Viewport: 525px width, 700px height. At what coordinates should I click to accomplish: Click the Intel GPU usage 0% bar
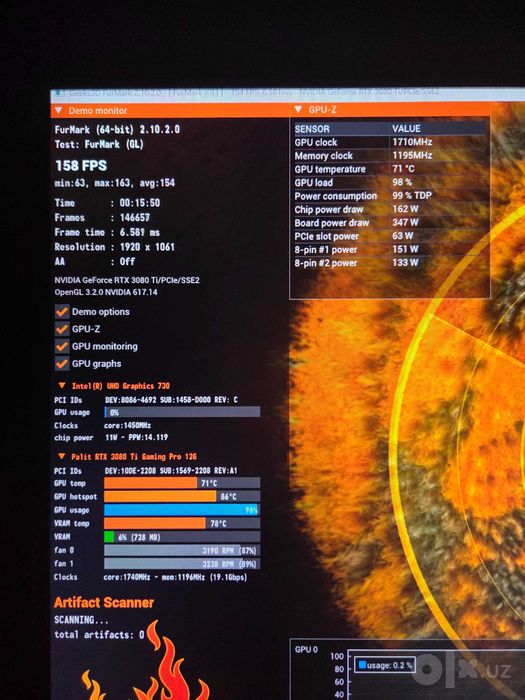point(182,412)
